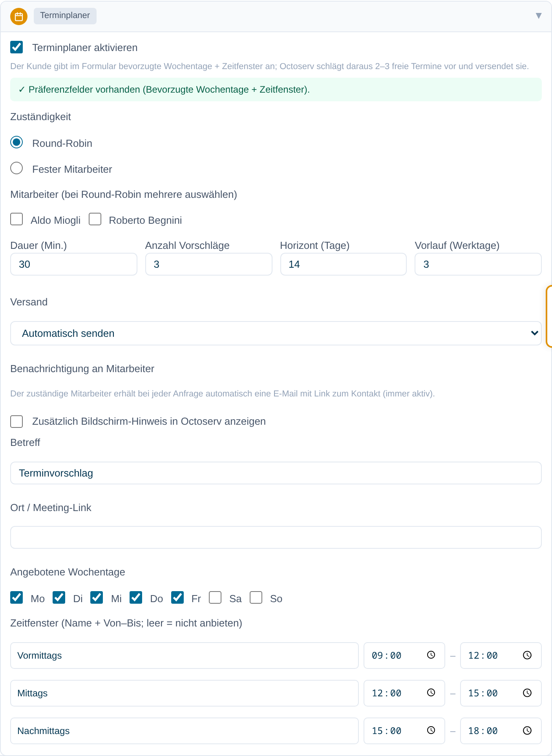Screen dimensions: 552x756
Task: Check employee Roberto Begnini
Action: [x=95, y=219]
